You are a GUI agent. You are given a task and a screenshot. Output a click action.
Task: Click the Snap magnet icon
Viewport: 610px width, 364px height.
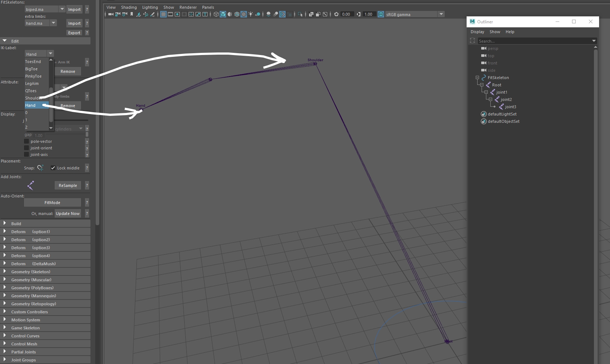click(40, 168)
